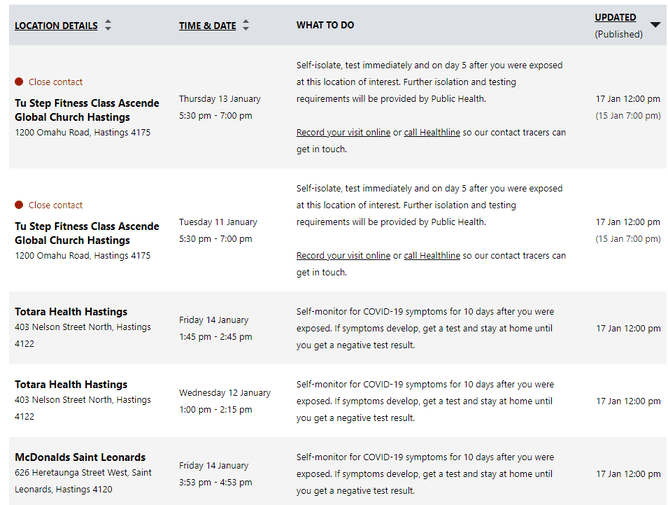Click red Close contact dot, Tuesday 11 January row

coord(19,205)
